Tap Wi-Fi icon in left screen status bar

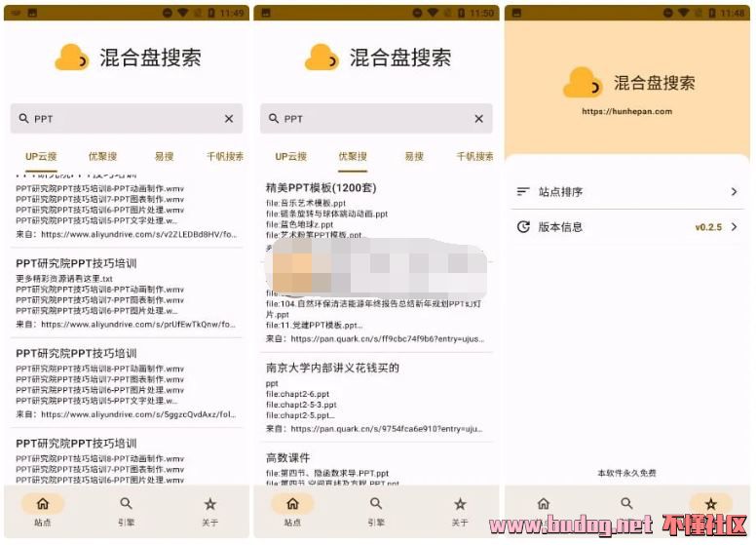click(182, 13)
